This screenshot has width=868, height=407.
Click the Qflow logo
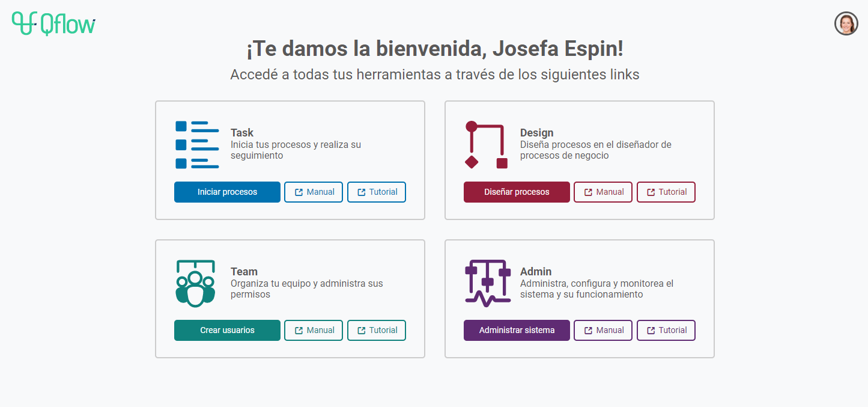click(53, 23)
